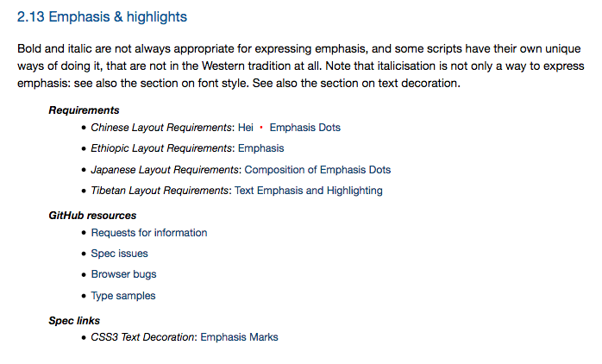The image size is (602, 364).
Task: Click the "Hei" link text
Action: click(x=245, y=128)
